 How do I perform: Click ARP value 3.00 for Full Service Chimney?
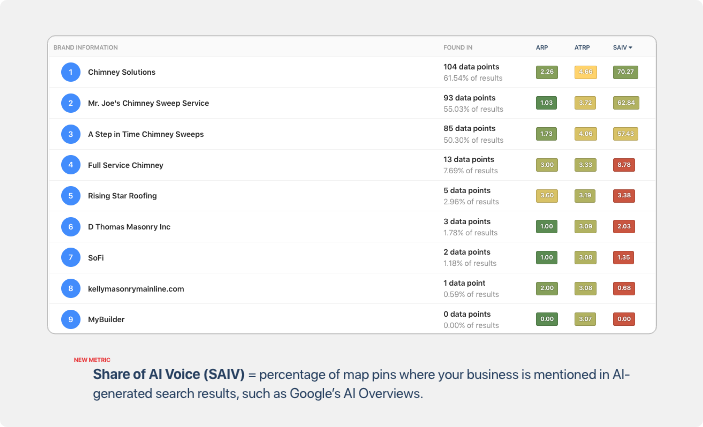point(547,165)
